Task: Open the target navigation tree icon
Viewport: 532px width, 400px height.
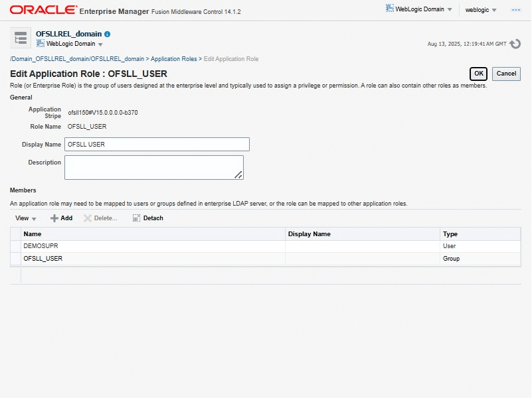Action: 21,38
